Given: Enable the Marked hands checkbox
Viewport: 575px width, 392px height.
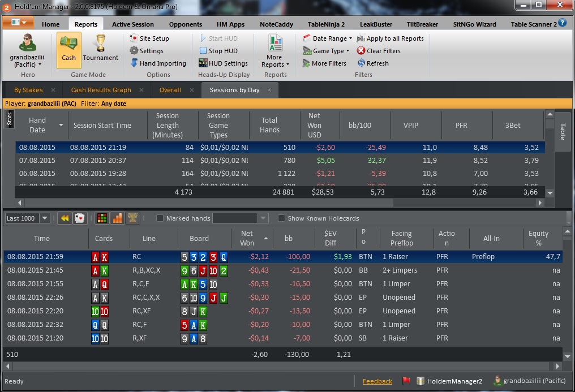Looking at the screenshot, I should click(x=160, y=218).
